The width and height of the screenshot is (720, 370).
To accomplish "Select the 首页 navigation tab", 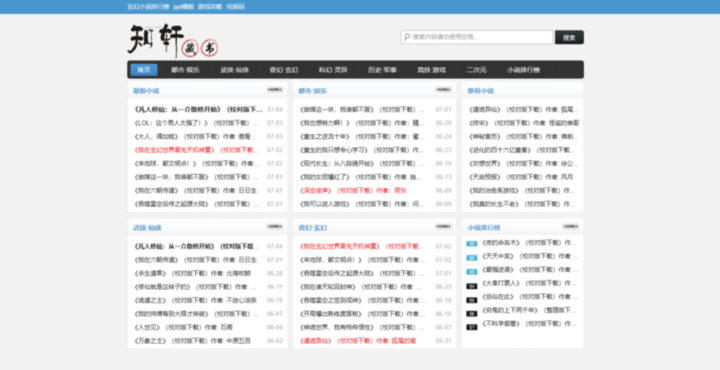I will (144, 70).
